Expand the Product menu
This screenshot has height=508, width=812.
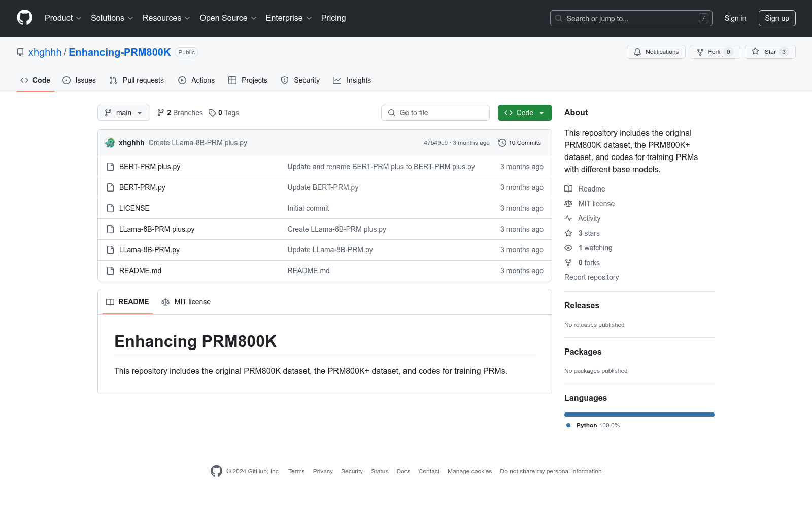63,18
